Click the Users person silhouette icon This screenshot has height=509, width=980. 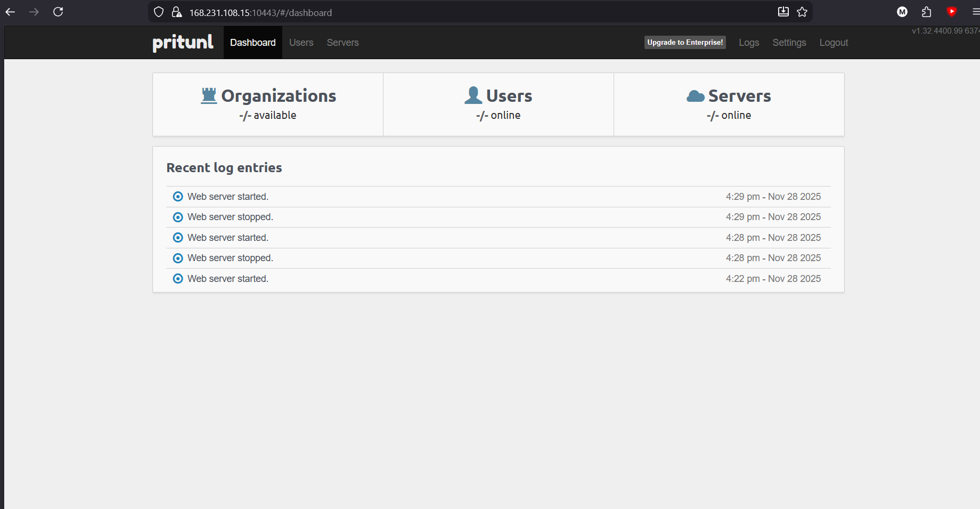click(x=473, y=95)
